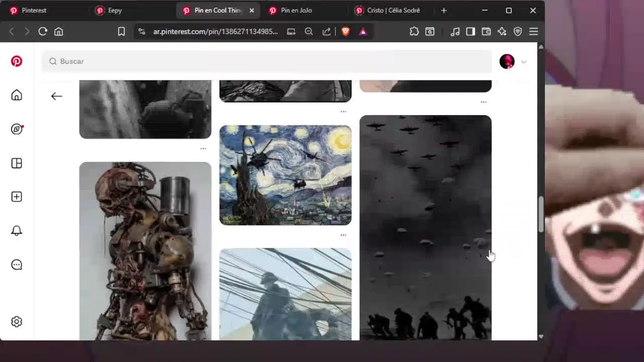Click the scrollbar up arrow
644x362 pixels.
point(541,47)
